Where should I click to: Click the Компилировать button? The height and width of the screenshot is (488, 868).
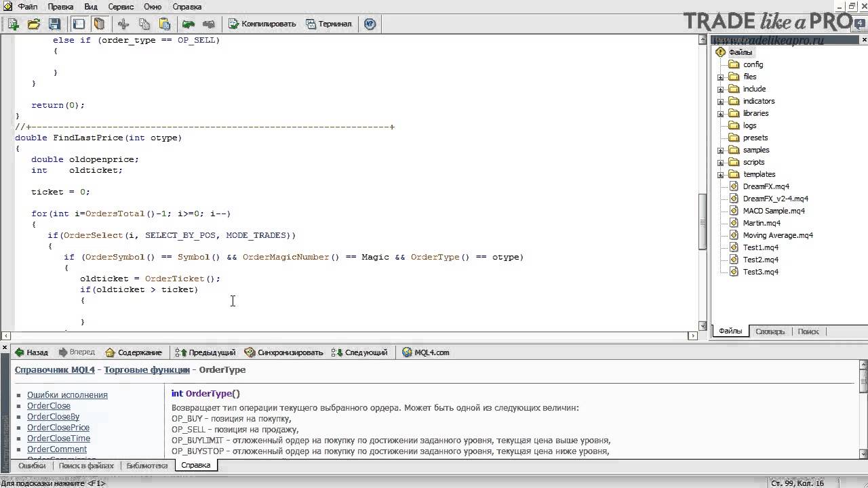(x=262, y=24)
